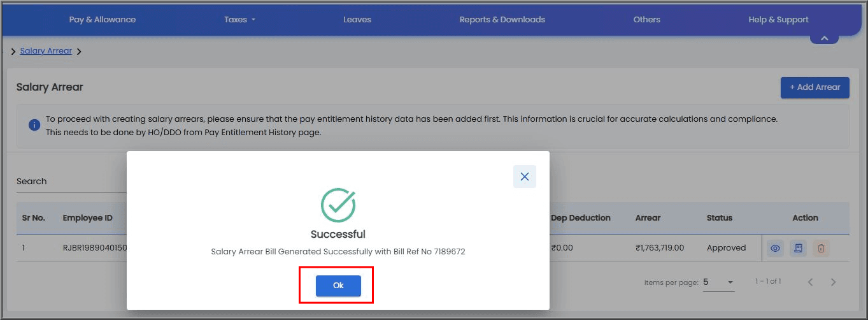Click the green success checkmark icon
This screenshot has width=868, height=320.
click(338, 205)
